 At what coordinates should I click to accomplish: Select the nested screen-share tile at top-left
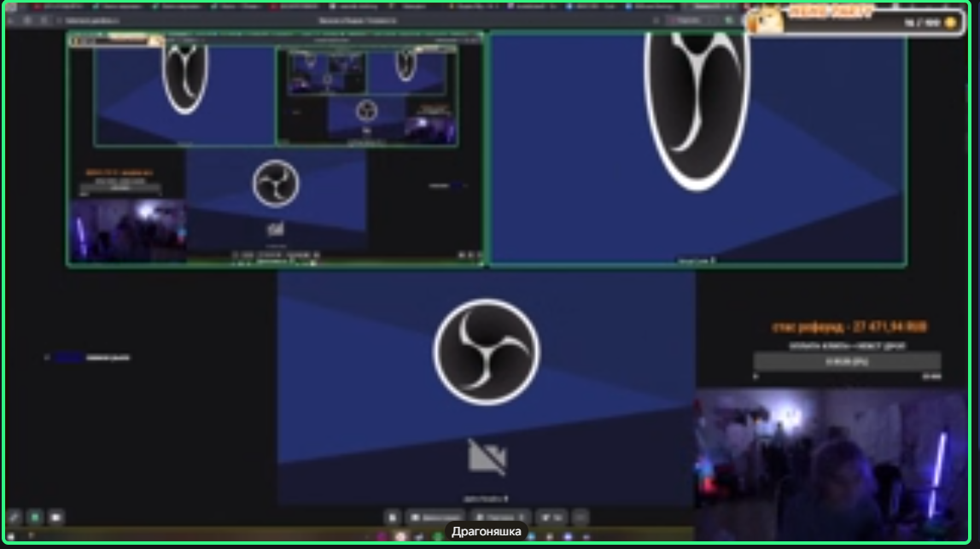[275, 149]
